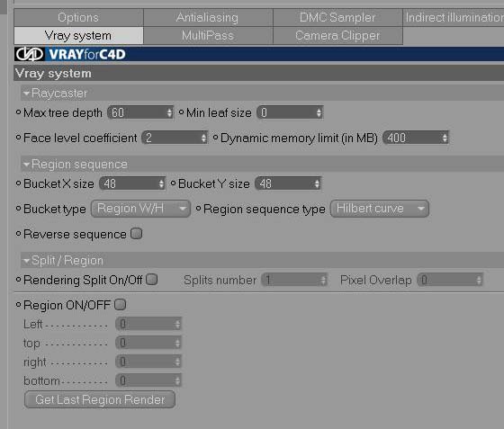Open the DMC Sampler tab

pyautogui.click(x=337, y=17)
